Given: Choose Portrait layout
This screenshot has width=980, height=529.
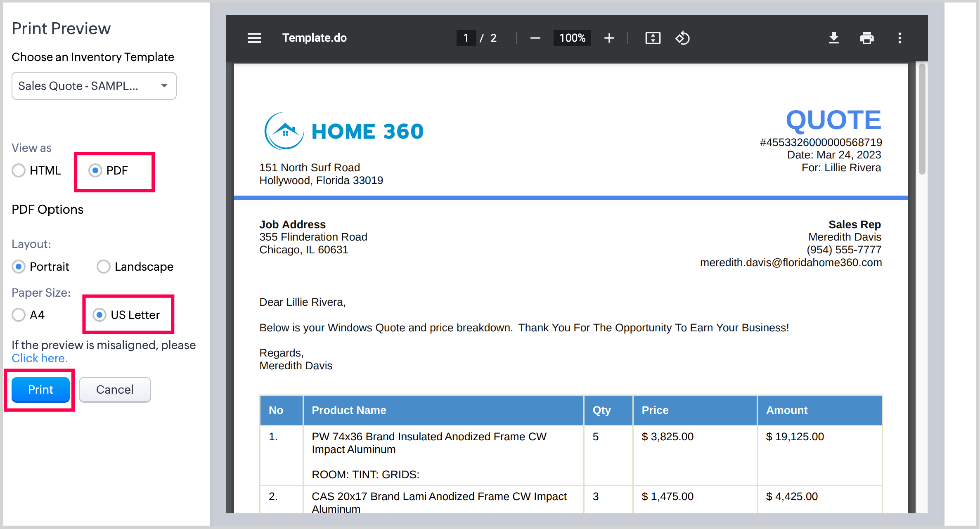Looking at the screenshot, I should [x=19, y=267].
